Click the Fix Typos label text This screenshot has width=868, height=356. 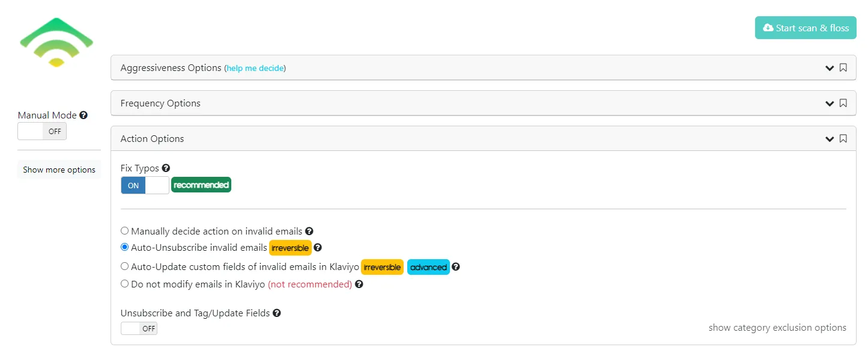pos(140,169)
